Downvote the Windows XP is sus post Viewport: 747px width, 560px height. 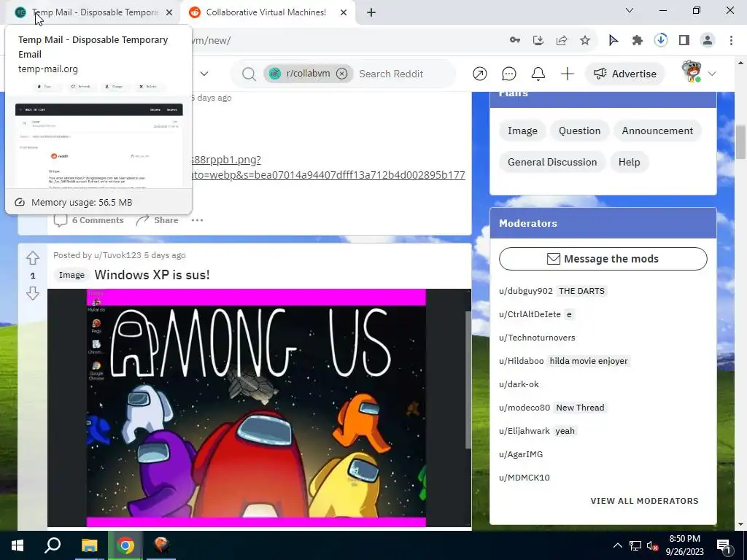[32, 293]
